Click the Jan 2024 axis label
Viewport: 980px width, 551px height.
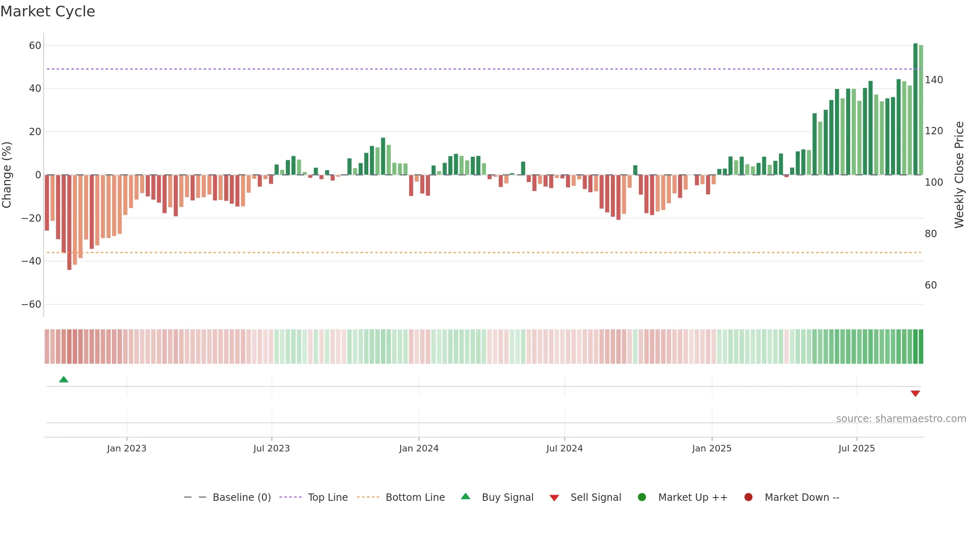[x=419, y=449]
